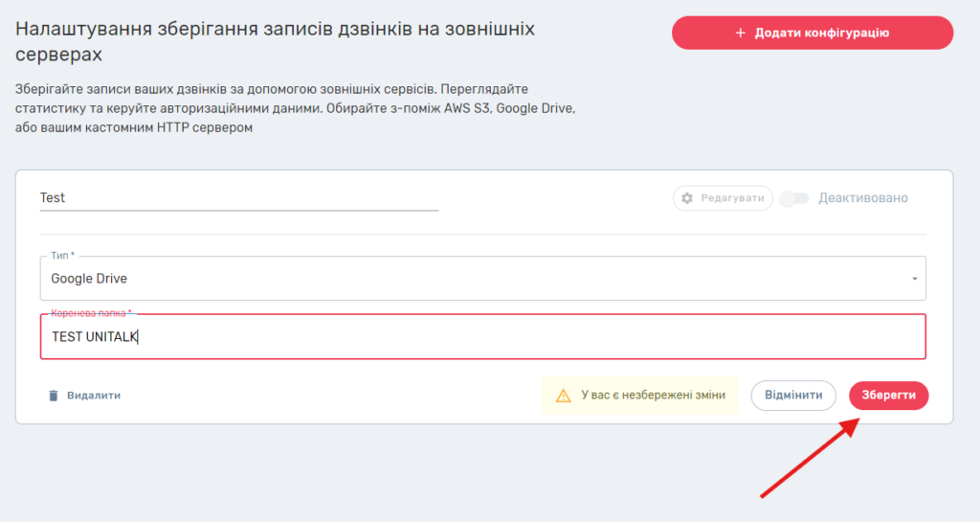Viewport: 980px width, 522px height.
Task: Select the Видалити delete link
Action: coord(93,395)
